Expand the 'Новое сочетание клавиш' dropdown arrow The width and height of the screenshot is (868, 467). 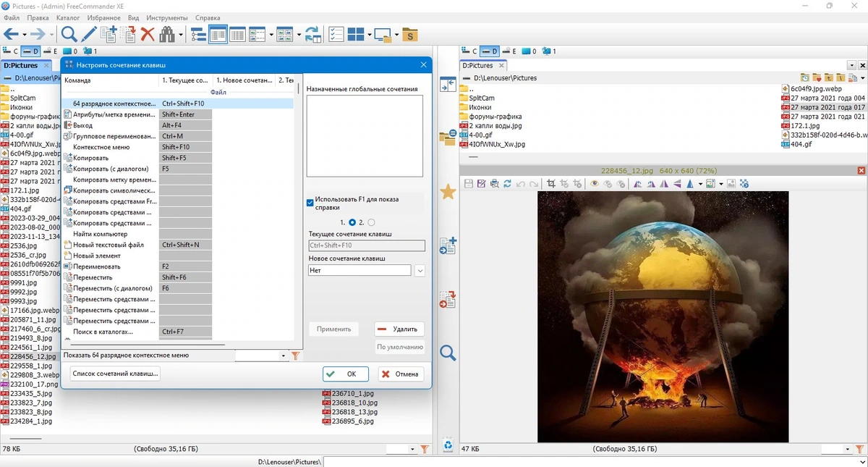[x=420, y=270]
